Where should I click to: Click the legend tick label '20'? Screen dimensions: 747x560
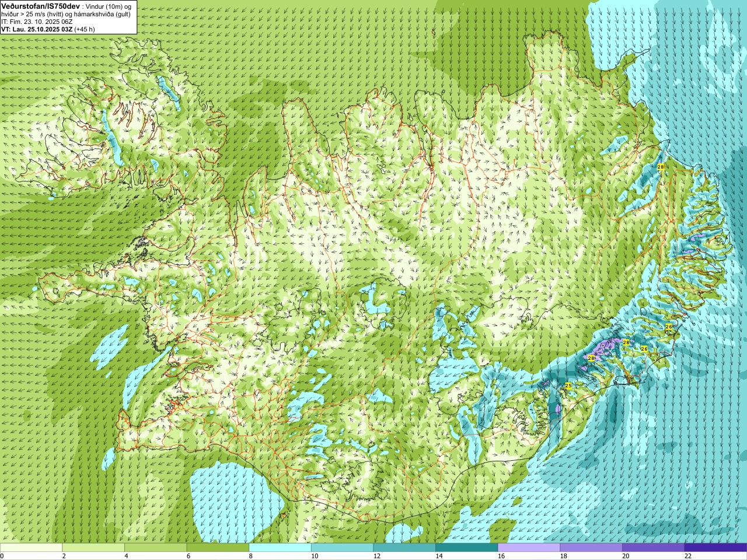[626, 556]
